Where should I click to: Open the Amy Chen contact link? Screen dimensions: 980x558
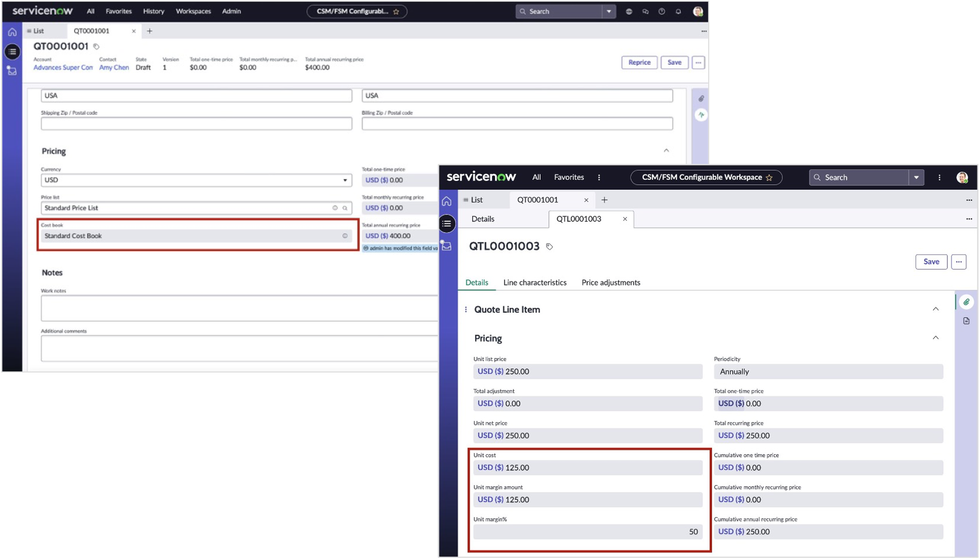114,68
